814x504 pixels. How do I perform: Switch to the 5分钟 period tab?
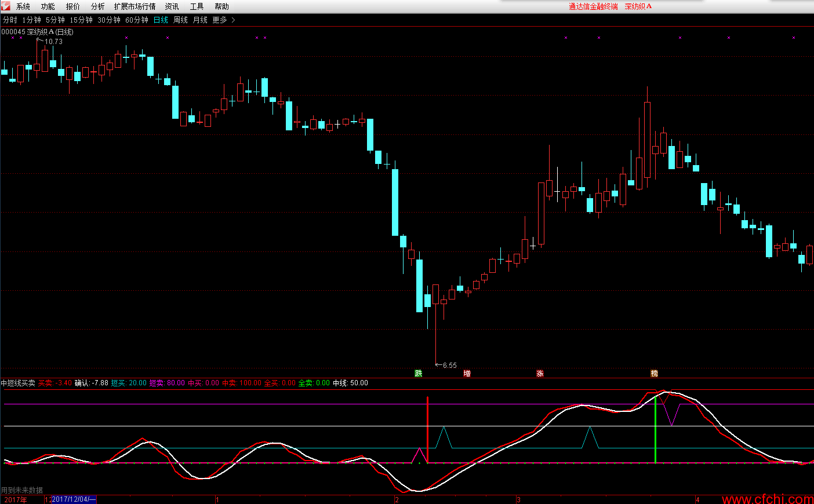click(x=56, y=20)
